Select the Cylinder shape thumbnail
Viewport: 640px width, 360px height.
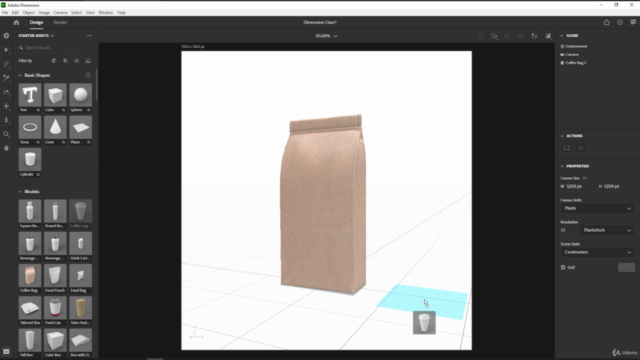click(x=30, y=159)
